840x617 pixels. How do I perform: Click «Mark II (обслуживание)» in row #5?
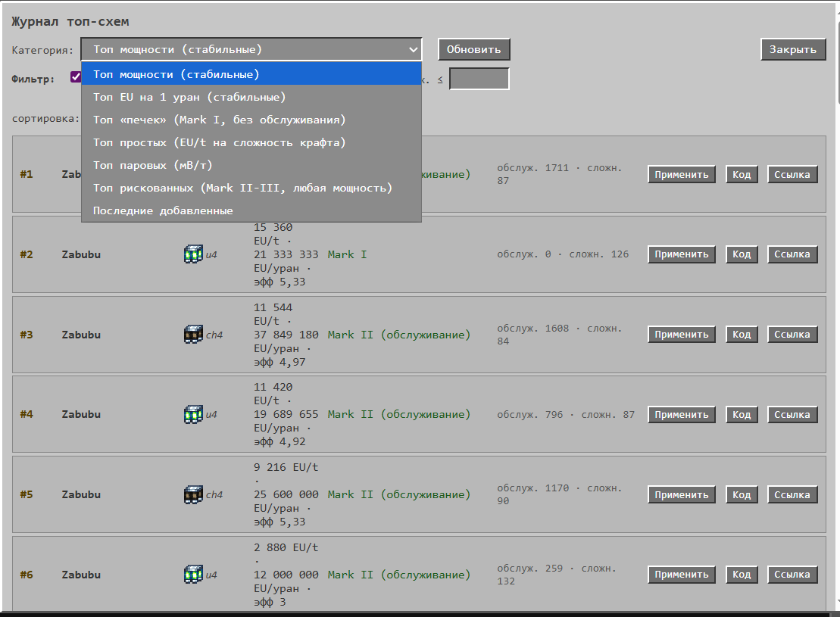click(x=399, y=495)
